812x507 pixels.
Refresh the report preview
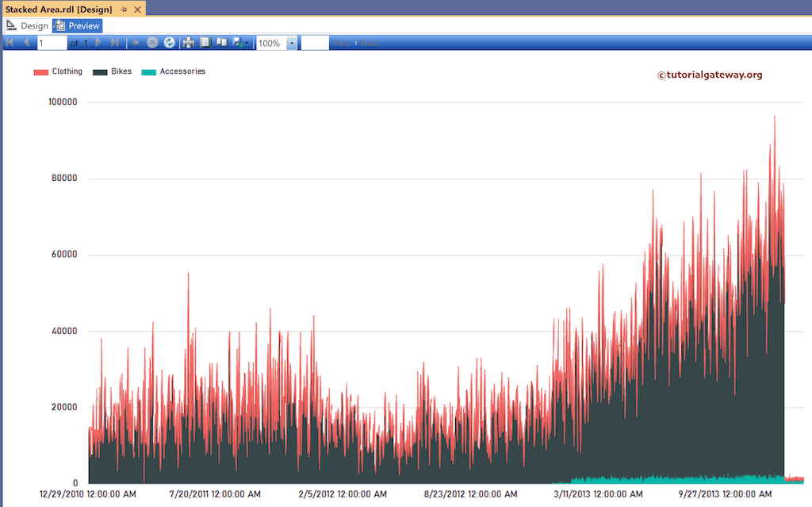[x=170, y=43]
